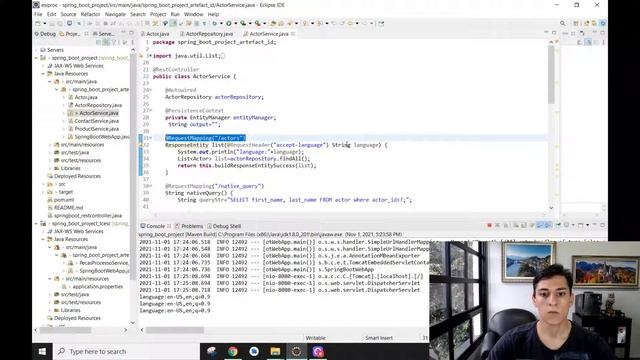Open the New toolbar dropdown arrow
Image resolution: width=640 pixels, height=360 pixels.
[x=45, y=23]
